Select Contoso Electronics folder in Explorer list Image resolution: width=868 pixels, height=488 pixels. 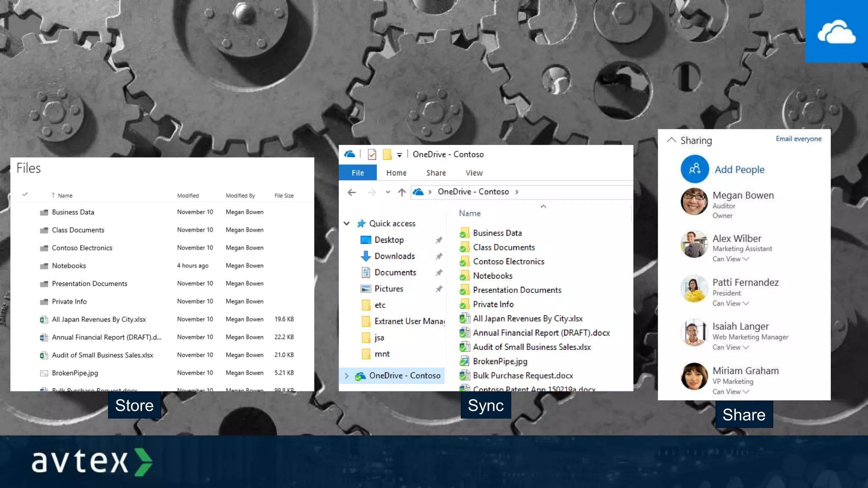pyautogui.click(x=509, y=261)
